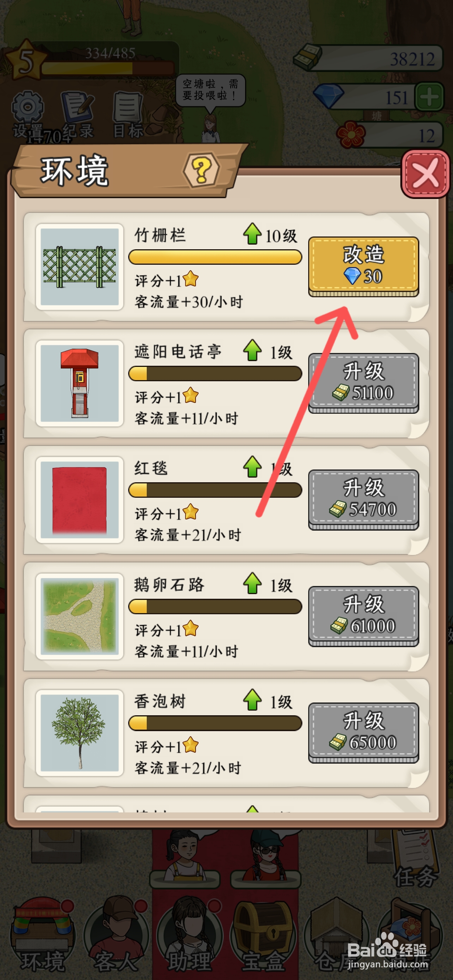Upgrade 鹅卵石路 for 61000
The image size is (453, 980).
[x=363, y=616]
